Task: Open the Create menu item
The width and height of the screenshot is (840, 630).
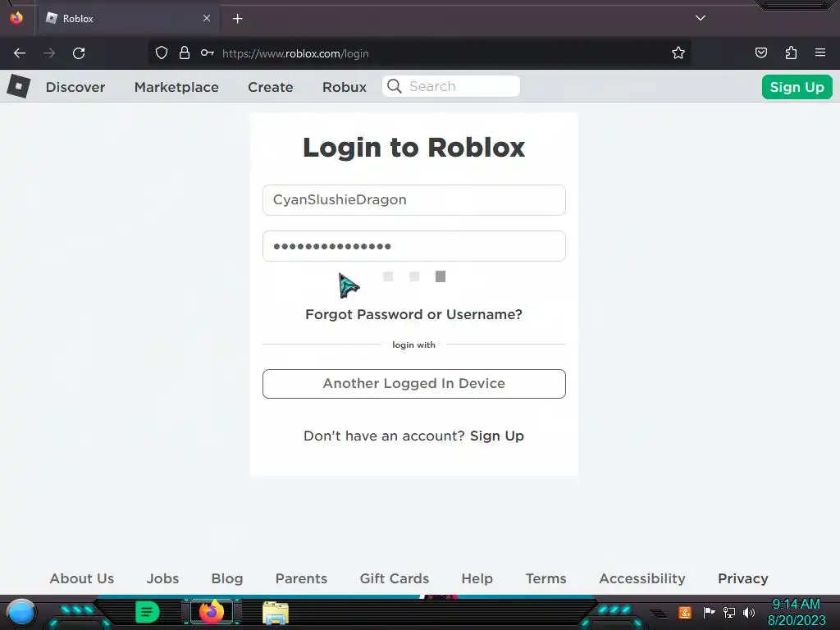Action: click(271, 87)
